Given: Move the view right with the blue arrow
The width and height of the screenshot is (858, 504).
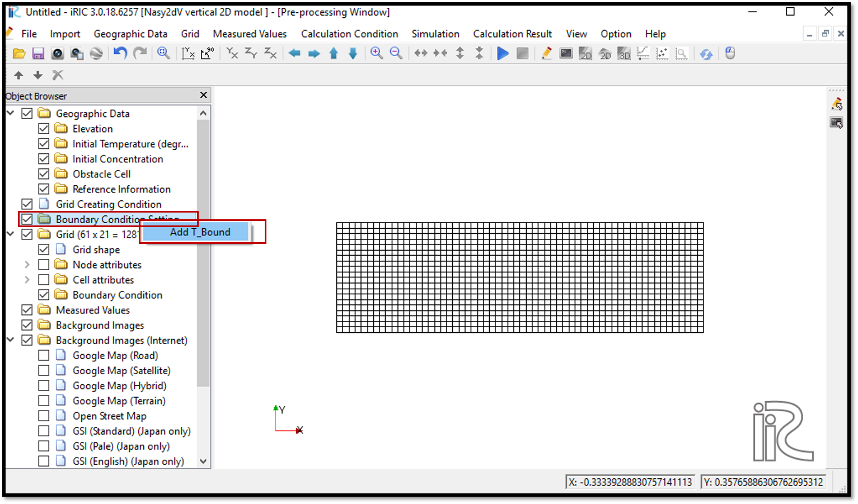Looking at the screenshot, I should point(314,53).
